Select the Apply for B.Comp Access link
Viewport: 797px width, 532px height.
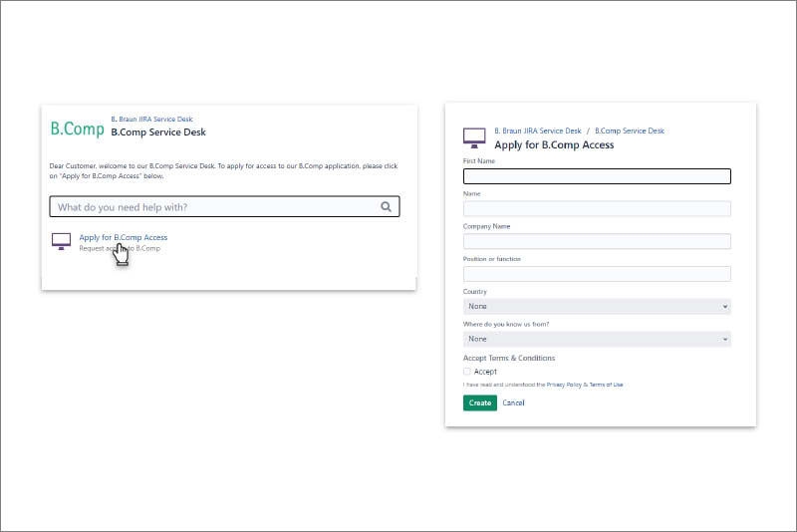click(124, 237)
